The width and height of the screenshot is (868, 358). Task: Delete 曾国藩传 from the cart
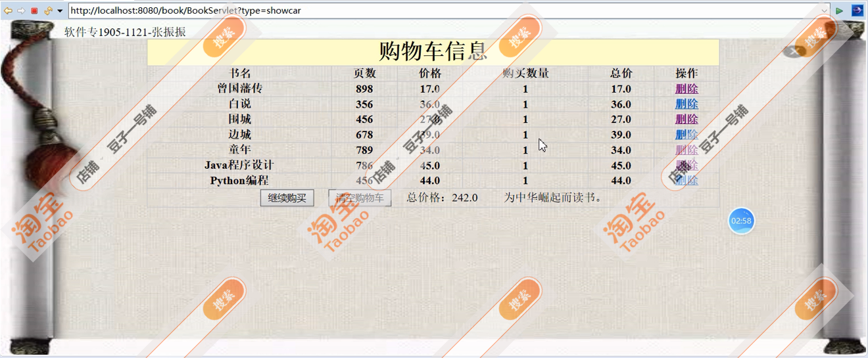[687, 89]
